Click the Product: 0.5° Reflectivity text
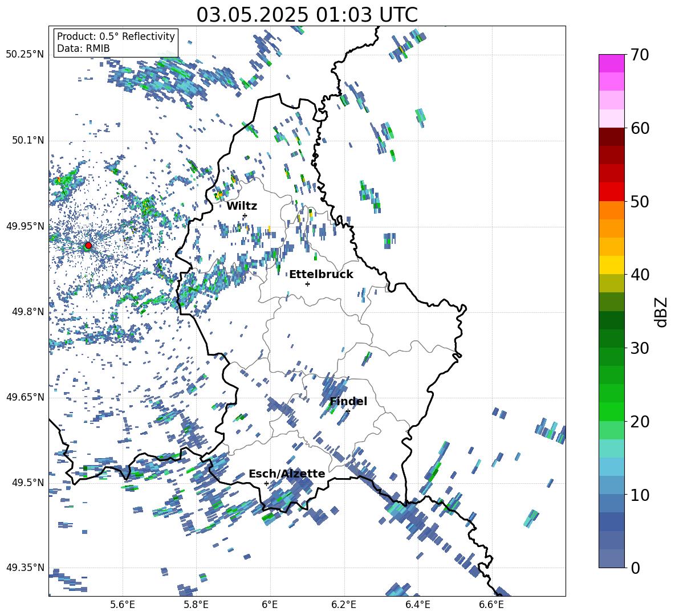 (116, 36)
